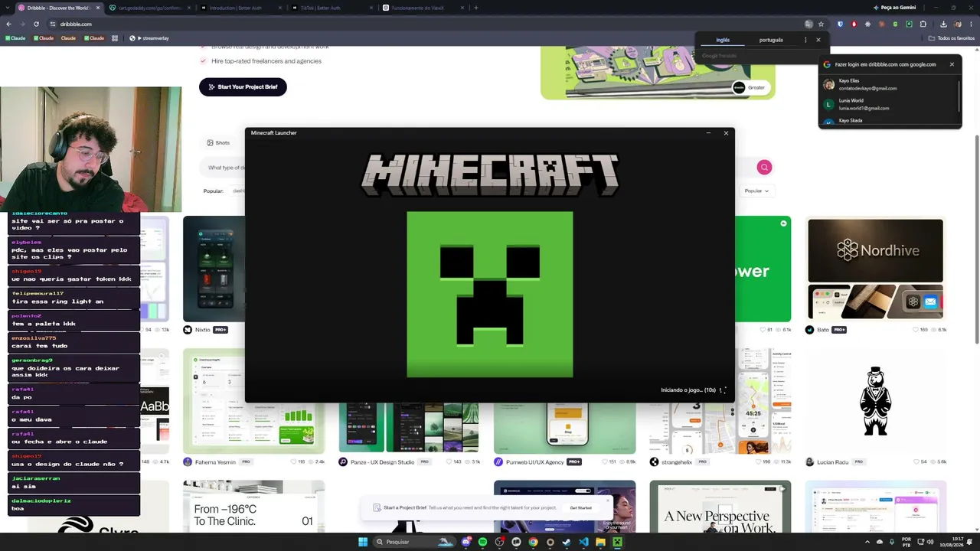Like the Nordhive shot by Bato
The height and width of the screenshot is (551, 980).
click(x=916, y=330)
